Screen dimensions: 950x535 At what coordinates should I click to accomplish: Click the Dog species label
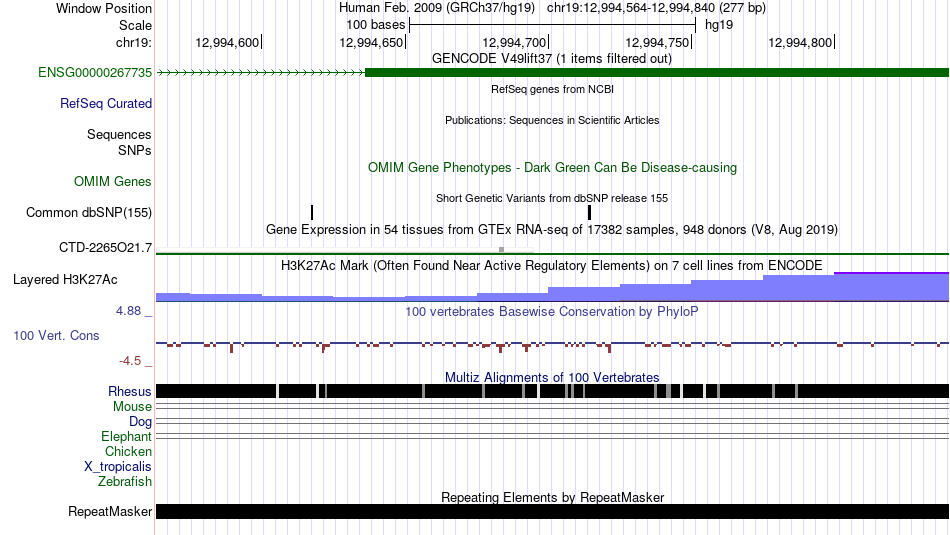[140, 422]
